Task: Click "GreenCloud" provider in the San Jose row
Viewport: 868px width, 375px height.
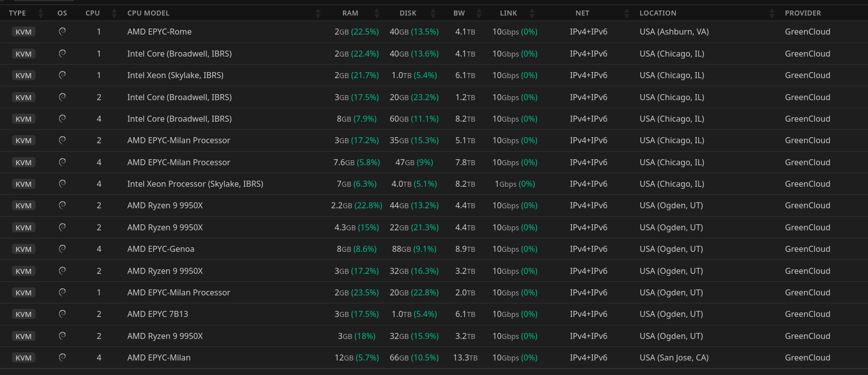Action: pyautogui.click(x=807, y=357)
